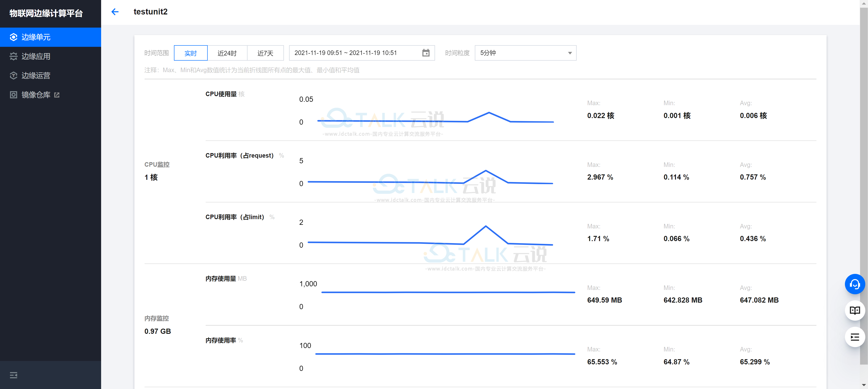Click the 时间粒度 label
This screenshot has height=389, width=868.
click(457, 53)
